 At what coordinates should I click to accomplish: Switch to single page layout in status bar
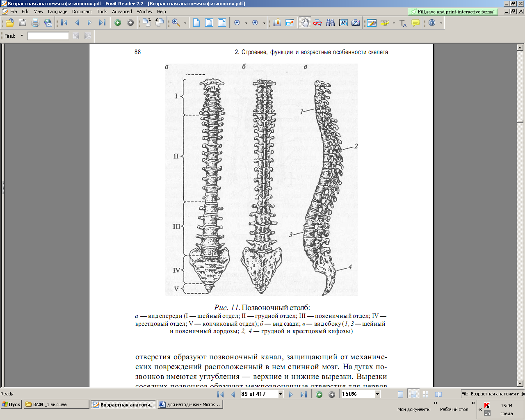(401, 394)
